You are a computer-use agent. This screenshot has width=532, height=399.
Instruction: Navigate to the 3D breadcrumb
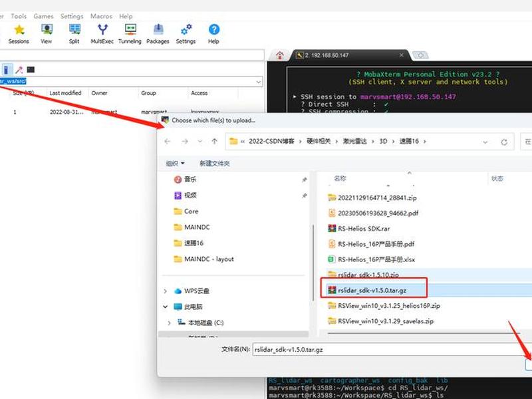tap(383, 142)
